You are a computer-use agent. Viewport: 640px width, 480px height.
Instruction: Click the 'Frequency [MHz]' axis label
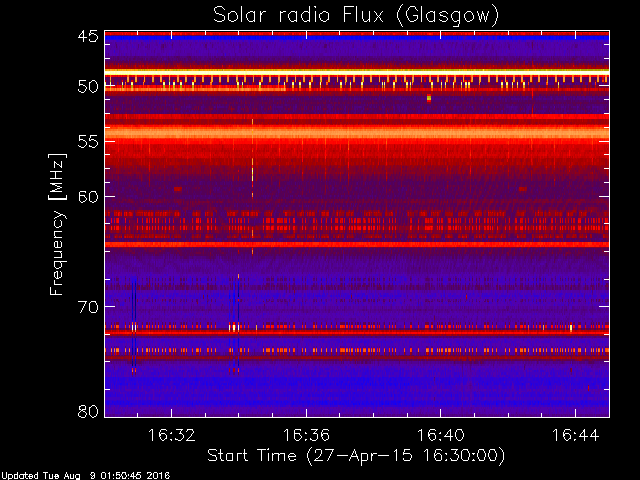(58, 224)
